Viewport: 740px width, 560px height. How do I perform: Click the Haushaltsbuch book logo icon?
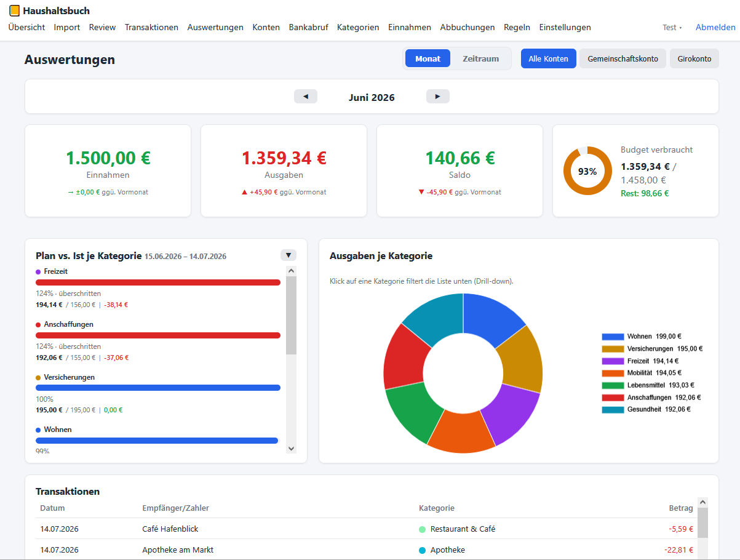(15, 11)
